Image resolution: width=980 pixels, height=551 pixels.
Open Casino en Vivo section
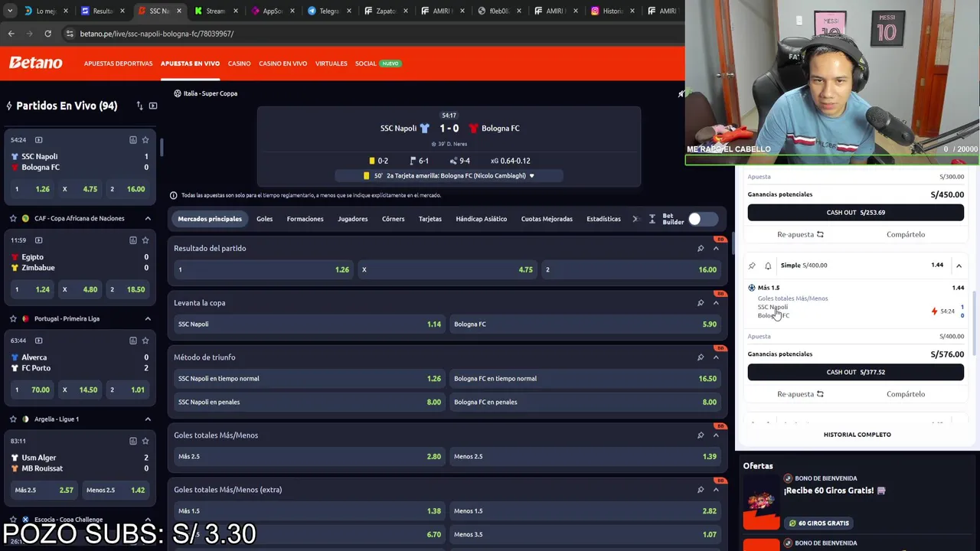pos(283,64)
